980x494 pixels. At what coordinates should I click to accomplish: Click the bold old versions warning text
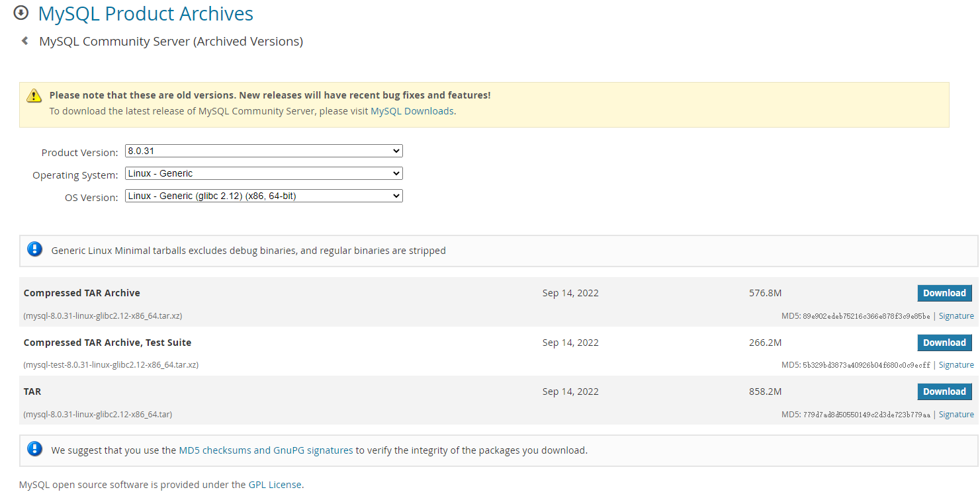coord(270,95)
